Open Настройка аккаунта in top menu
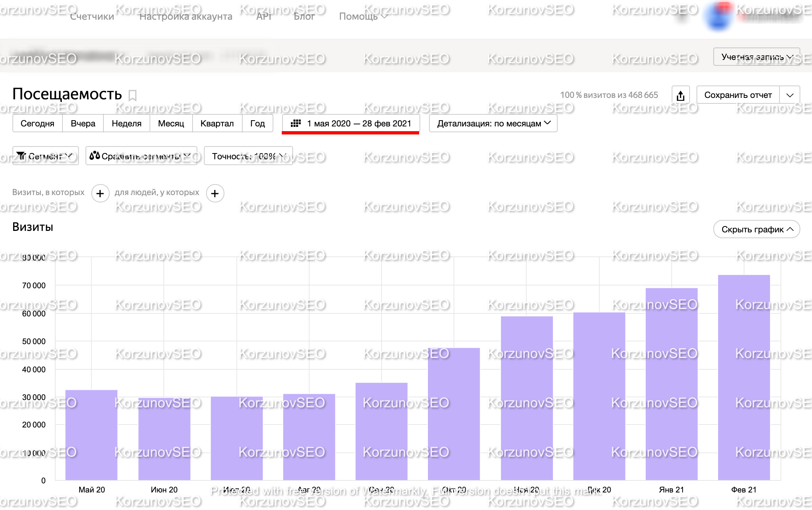Image resolution: width=812 pixels, height=510 pixels. click(x=186, y=16)
